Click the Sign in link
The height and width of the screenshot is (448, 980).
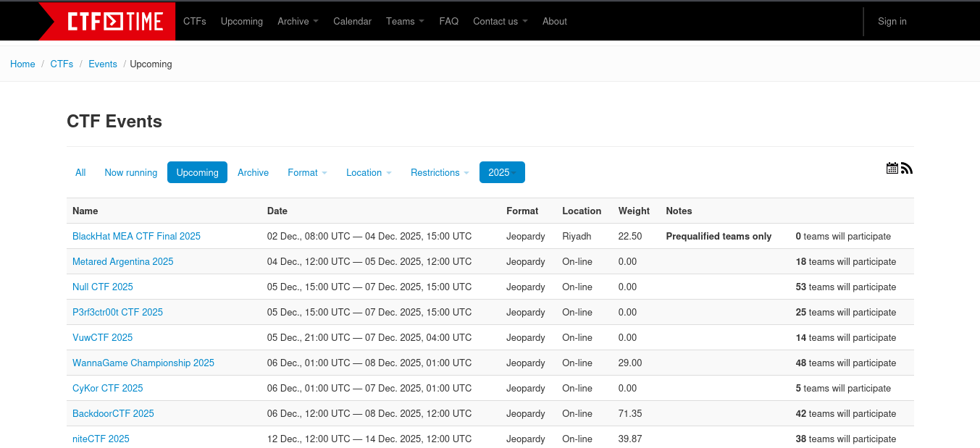(x=892, y=21)
